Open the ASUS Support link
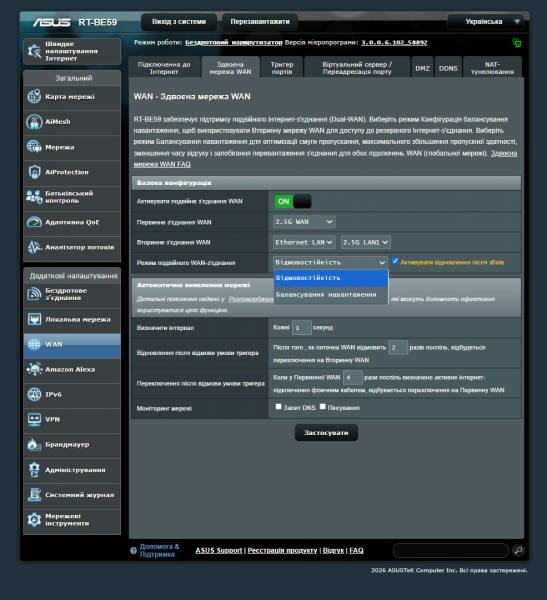Viewport: 547px width, 600px height. coord(219,550)
